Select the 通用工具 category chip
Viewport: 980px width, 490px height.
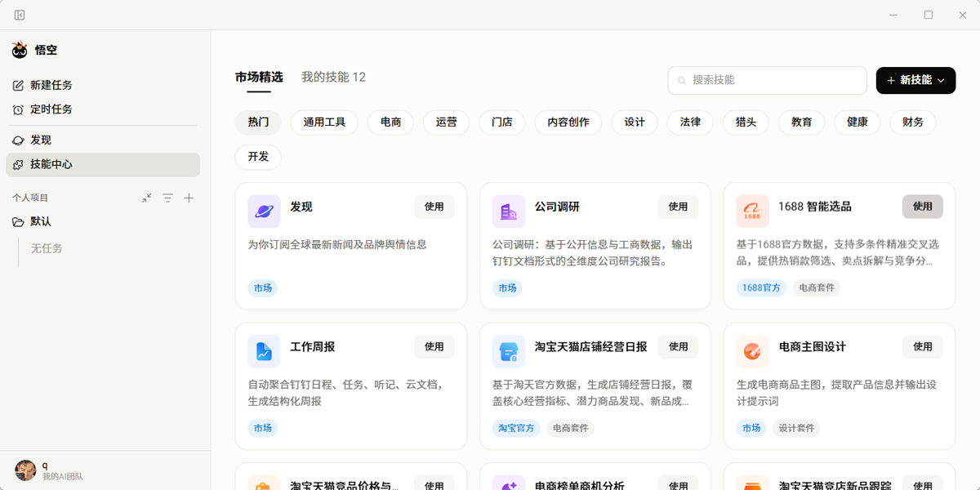pyautogui.click(x=324, y=122)
